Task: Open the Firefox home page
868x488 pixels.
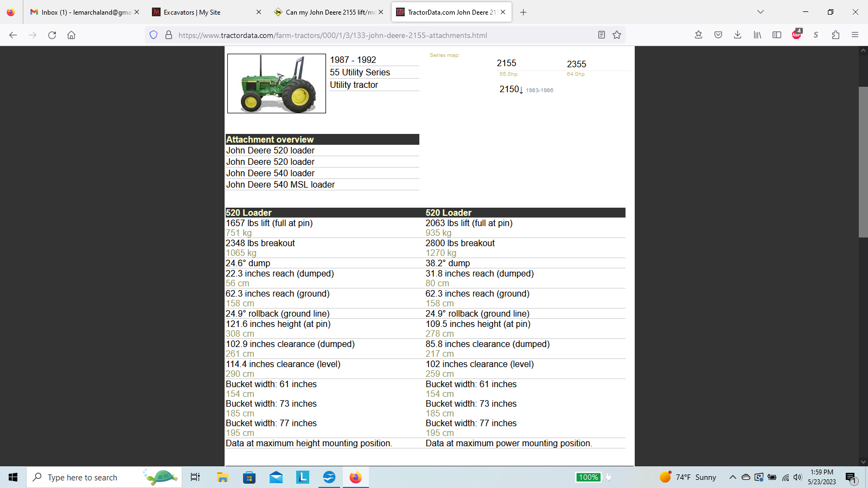Action: tap(71, 35)
